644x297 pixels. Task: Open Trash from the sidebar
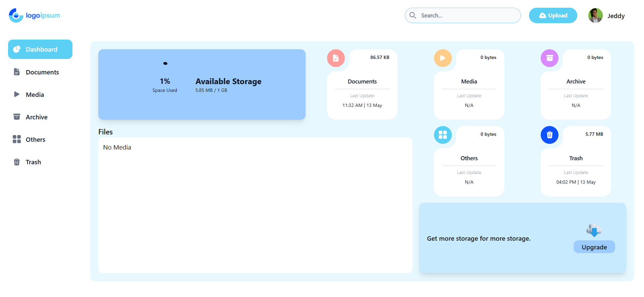pos(40,162)
